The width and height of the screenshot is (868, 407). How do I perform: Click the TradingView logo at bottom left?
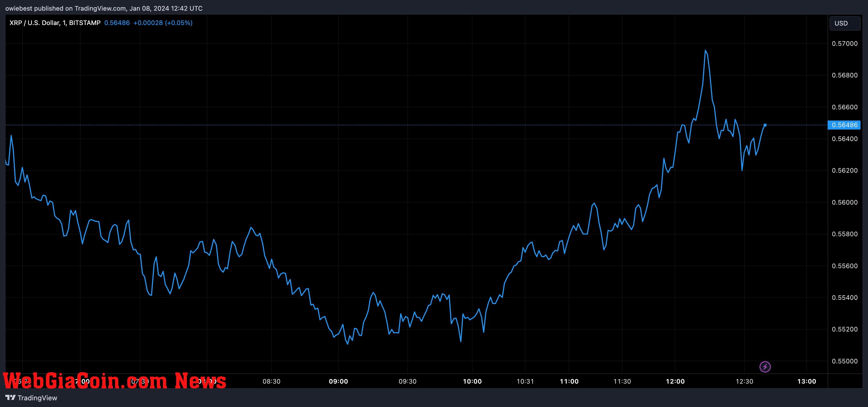31,398
